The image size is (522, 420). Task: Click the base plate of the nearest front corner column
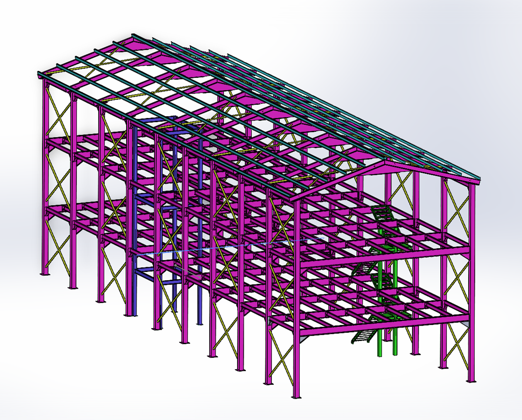[297, 397]
